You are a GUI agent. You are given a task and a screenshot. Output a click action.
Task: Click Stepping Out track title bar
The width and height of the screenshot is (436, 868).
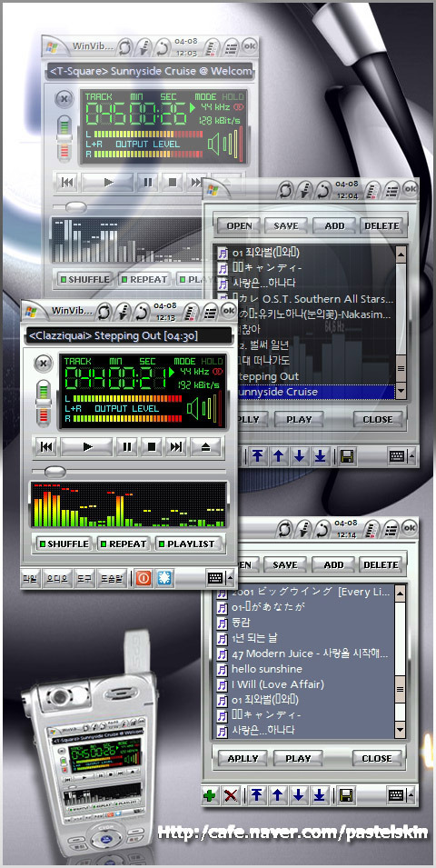128,335
